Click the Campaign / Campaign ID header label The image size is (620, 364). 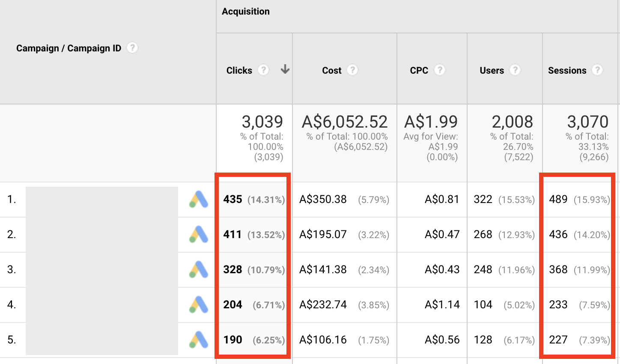69,48
